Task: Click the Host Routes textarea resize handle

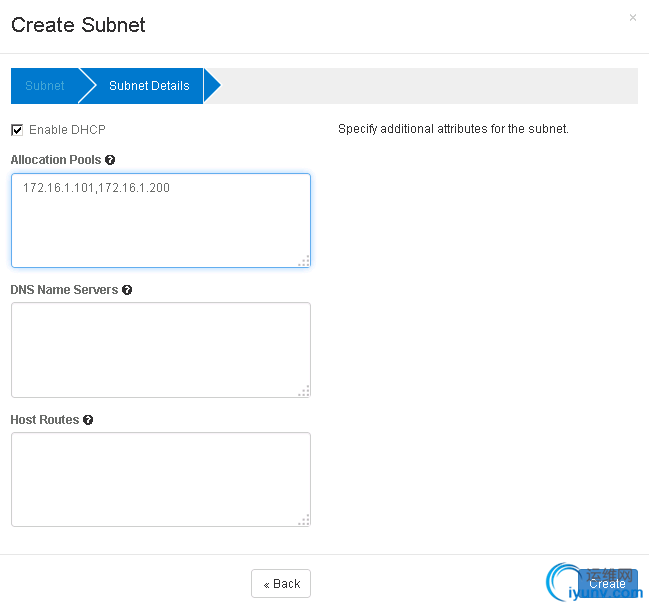Action: pyautogui.click(x=304, y=520)
